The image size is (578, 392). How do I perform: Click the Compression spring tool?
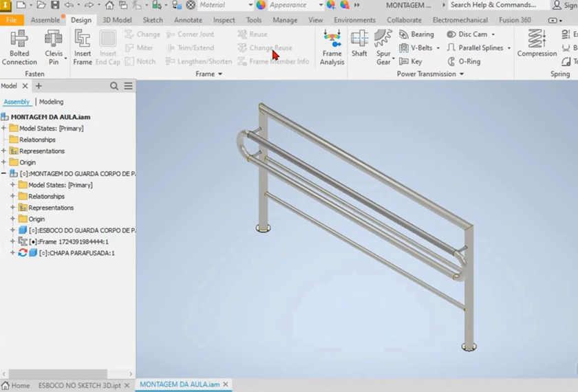pyautogui.click(x=537, y=44)
